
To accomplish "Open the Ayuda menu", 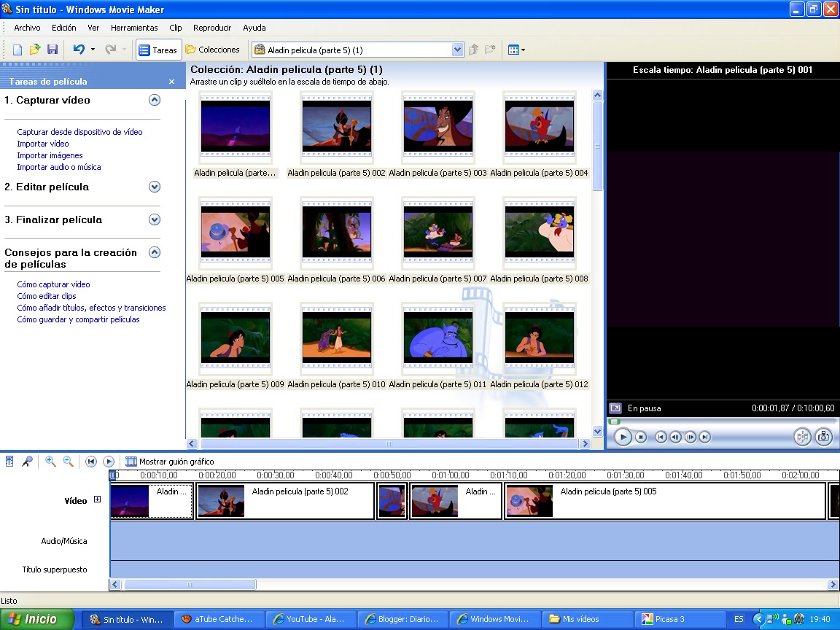I will click(x=254, y=28).
